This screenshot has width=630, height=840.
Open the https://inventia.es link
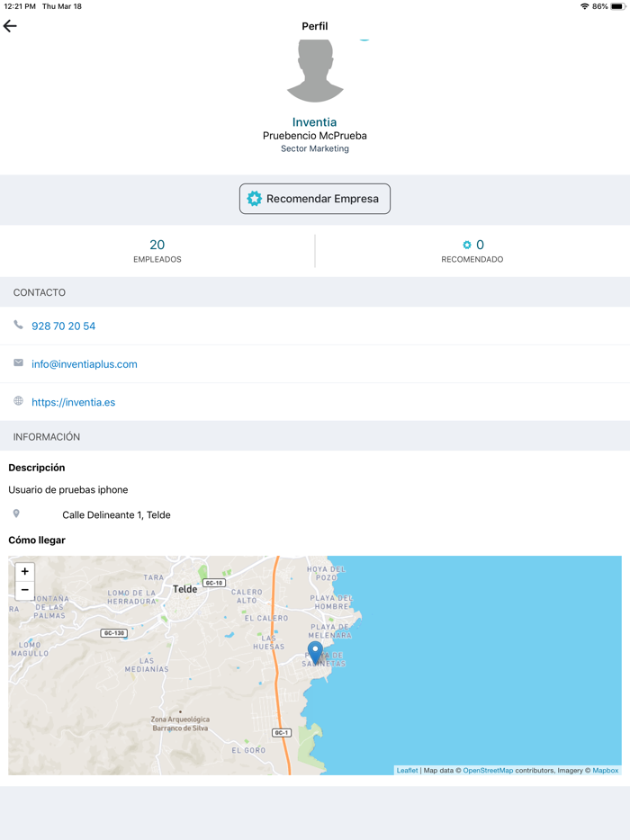(x=74, y=402)
